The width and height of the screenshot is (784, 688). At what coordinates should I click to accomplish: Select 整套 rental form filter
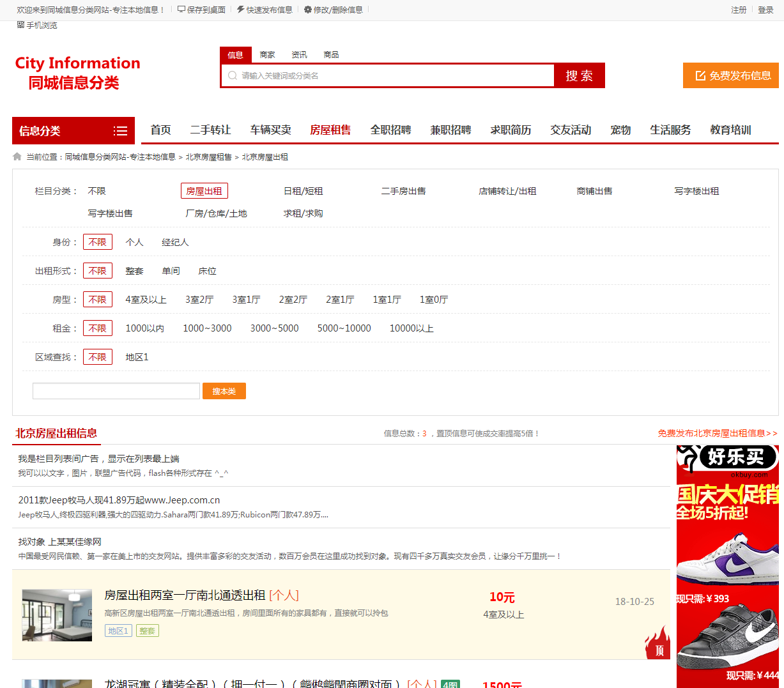tap(134, 271)
